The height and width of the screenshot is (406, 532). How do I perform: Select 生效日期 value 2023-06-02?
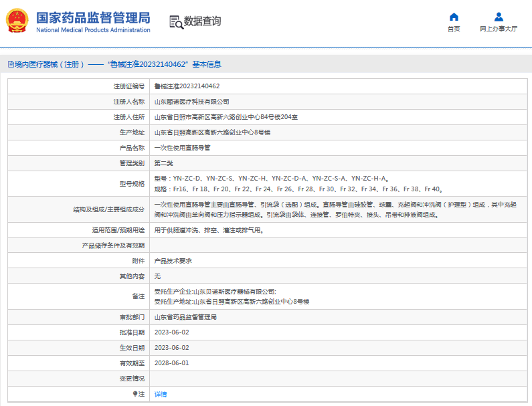(x=172, y=348)
